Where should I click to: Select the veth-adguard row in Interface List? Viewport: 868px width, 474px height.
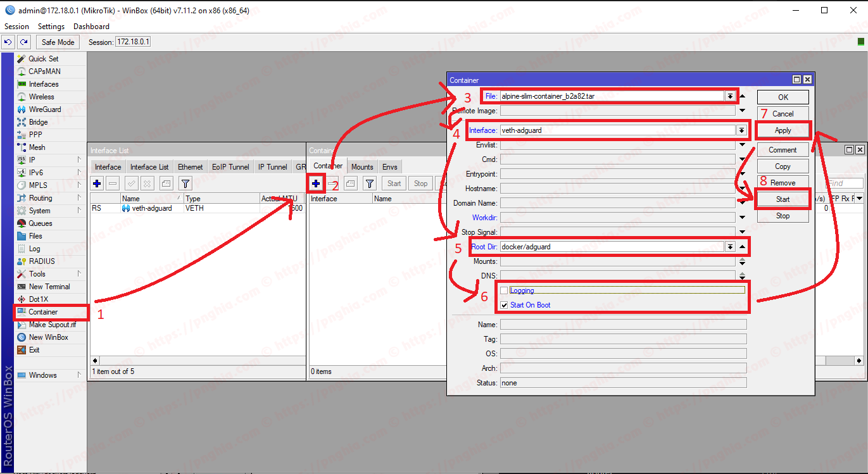197,208
